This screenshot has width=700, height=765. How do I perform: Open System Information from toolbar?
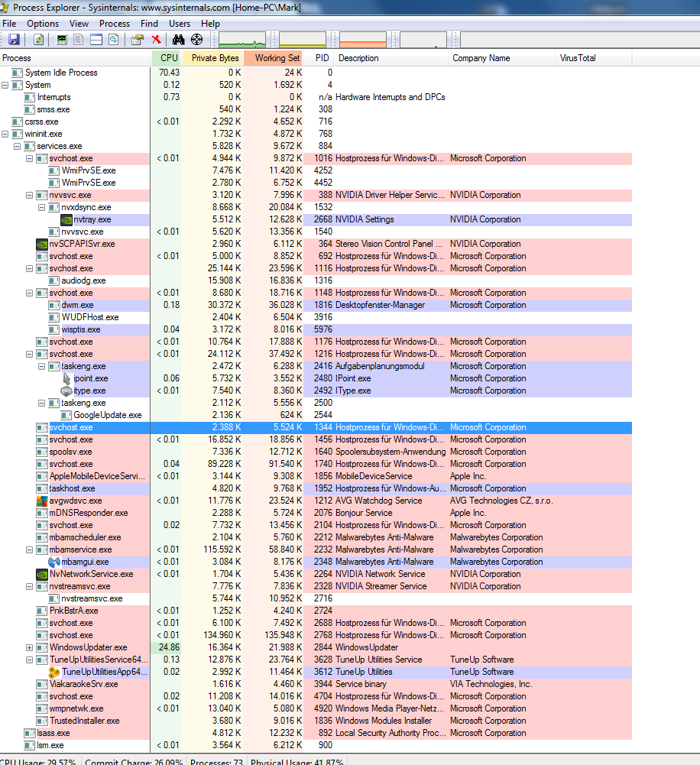62,40
